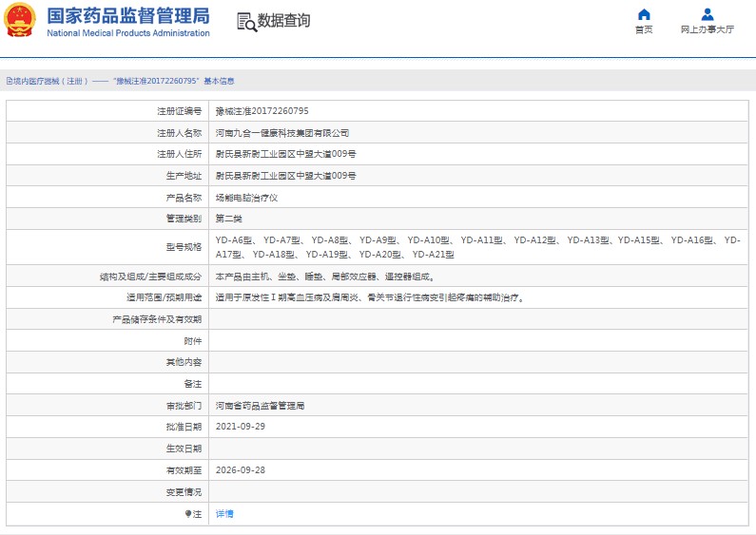Click 国家药品监督管理局 title text
Screen dimensions: 756x535
click(128, 16)
